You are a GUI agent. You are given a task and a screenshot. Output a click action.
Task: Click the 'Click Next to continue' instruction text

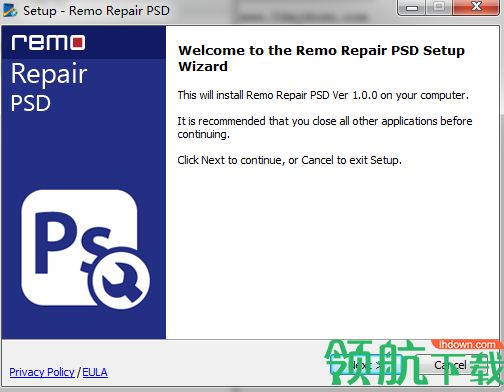289,160
